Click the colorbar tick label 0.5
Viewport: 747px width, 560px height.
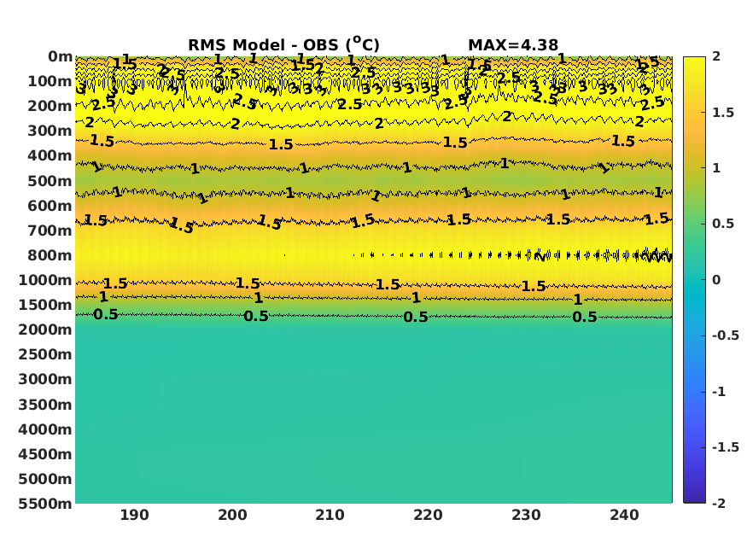[723, 225]
